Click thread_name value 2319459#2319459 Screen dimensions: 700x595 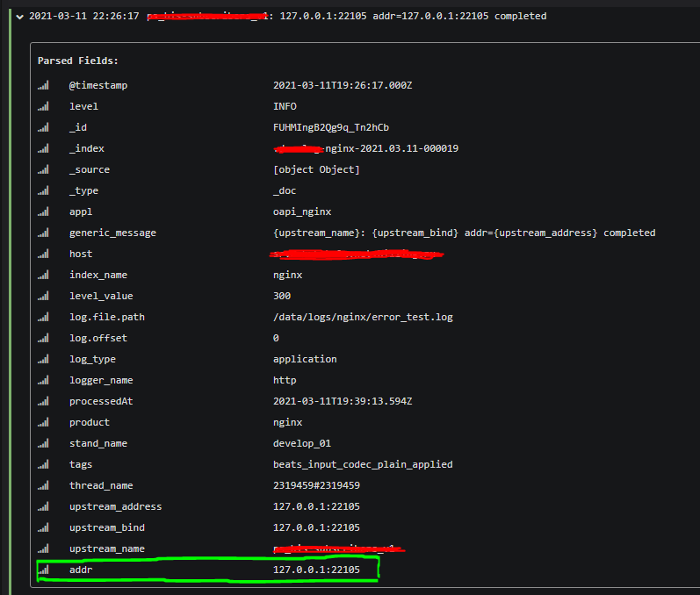coord(316,485)
